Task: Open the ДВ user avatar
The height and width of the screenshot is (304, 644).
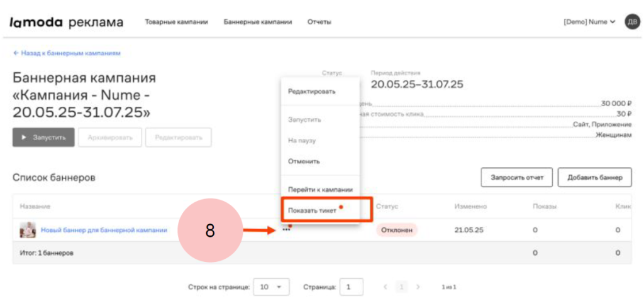Action: [632, 22]
